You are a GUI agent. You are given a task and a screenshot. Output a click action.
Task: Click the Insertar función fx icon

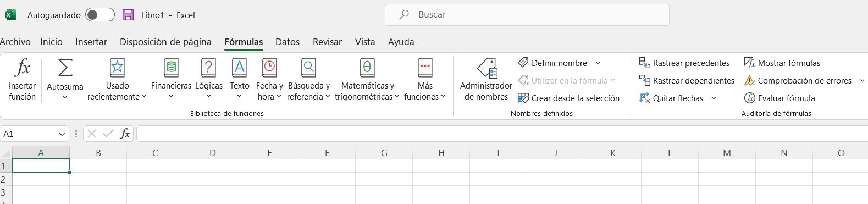(x=22, y=68)
